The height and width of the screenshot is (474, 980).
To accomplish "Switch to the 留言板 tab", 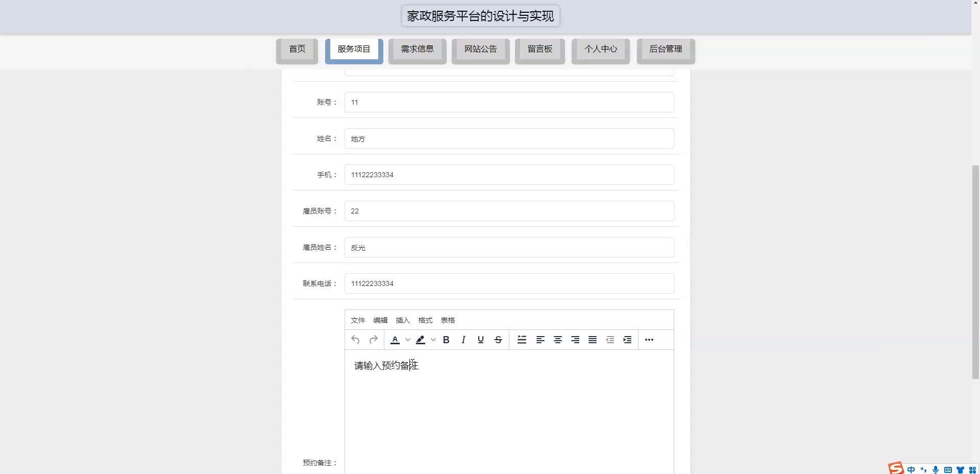I will coord(540,49).
